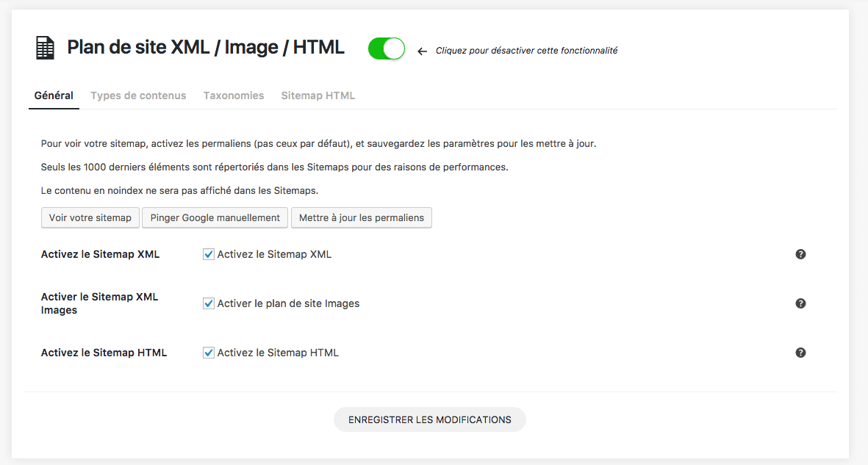
Task: Uncheck Activez le Sitemap XML checkbox
Action: click(209, 254)
